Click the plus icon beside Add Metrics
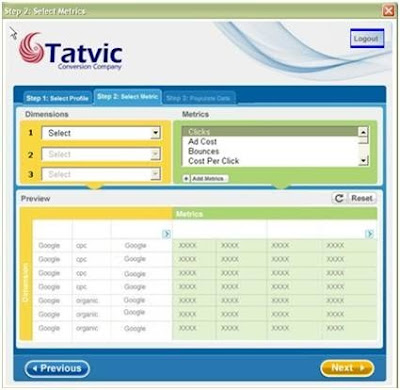Image resolution: width=400 pixels, height=390 pixels. pyautogui.click(x=186, y=179)
